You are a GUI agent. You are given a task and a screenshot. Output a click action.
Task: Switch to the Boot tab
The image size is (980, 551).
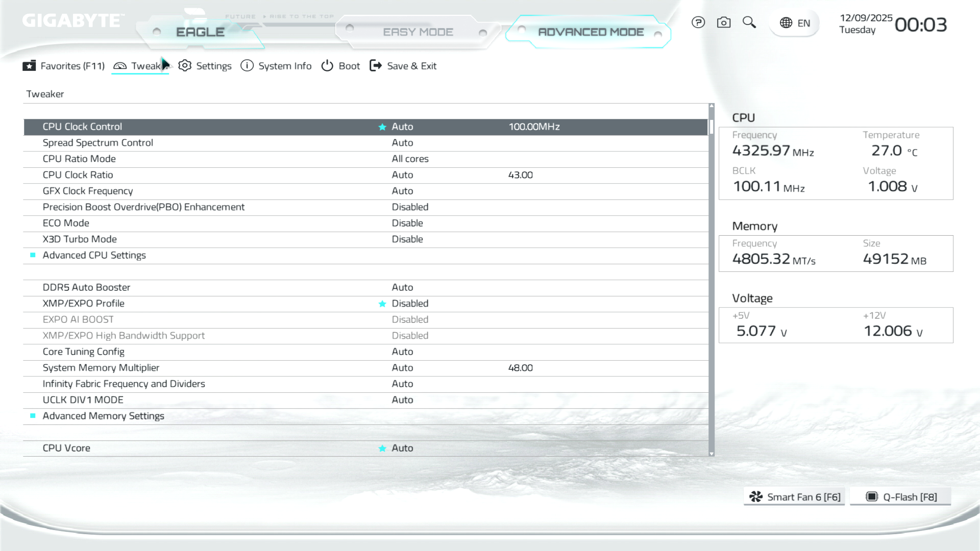(x=340, y=66)
